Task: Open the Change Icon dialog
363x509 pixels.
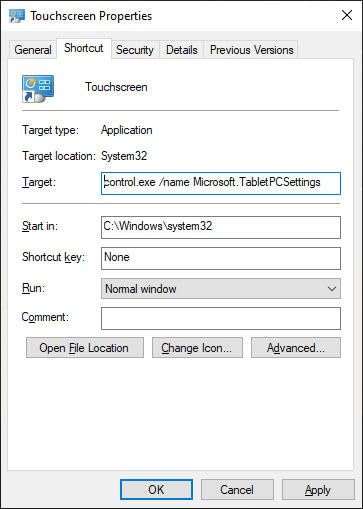Action: coord(197,348)
